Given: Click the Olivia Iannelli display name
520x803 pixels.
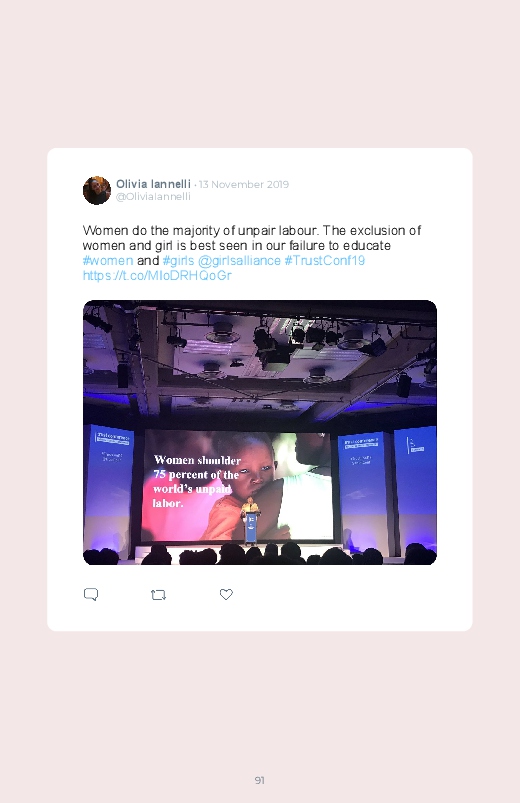Looking at the screenshot, I should pos(153,184).
